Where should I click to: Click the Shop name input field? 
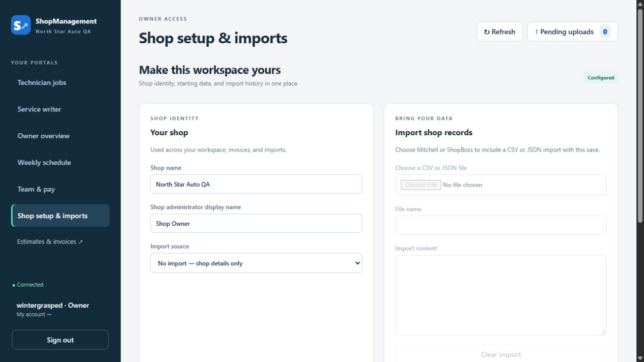[x=256, y=184]
